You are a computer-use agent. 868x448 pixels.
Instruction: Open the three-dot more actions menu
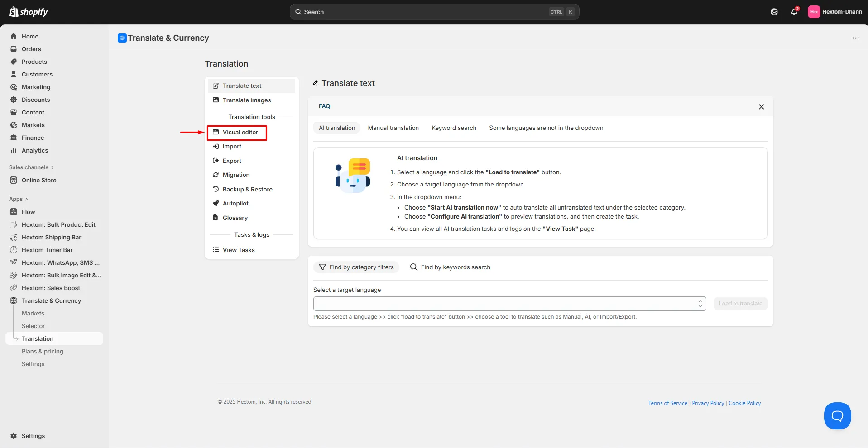tap(855, 38)
